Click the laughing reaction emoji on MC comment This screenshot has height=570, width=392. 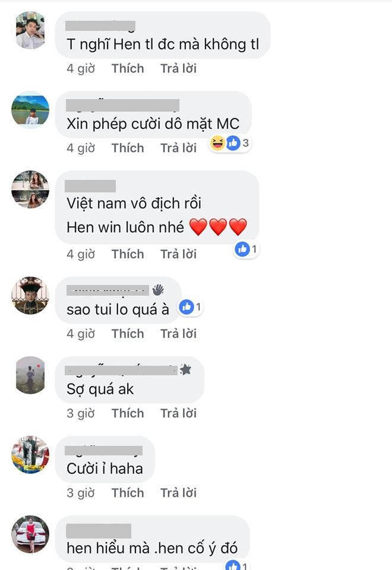coord(217,143)
